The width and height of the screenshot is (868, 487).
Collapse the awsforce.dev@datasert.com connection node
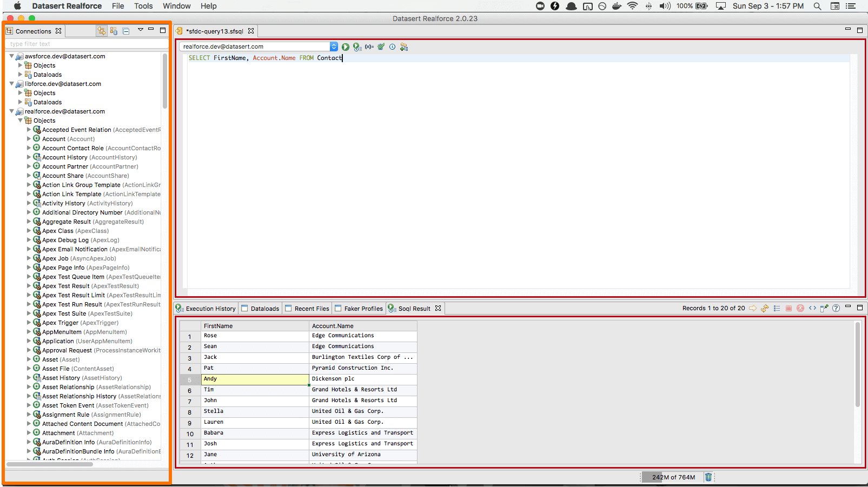coord(11,56)
